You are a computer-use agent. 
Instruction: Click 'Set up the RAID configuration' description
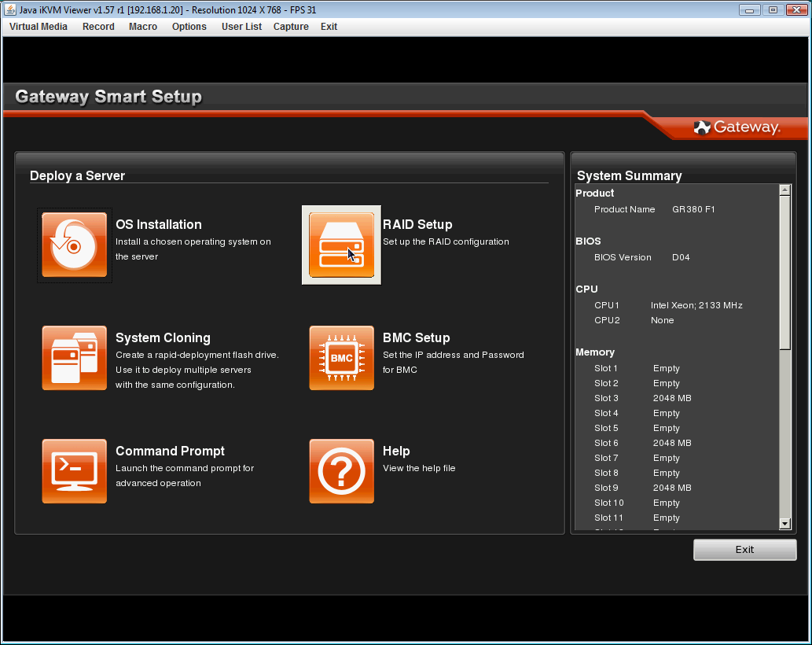pos(446,241)
